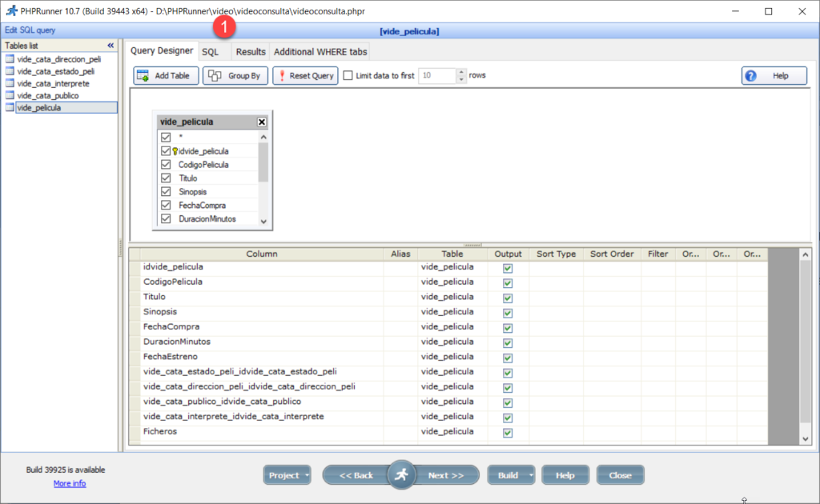Select vide_cata_interprete table icon in list
This screenshot has width=820, height=504.
point(10,83)
